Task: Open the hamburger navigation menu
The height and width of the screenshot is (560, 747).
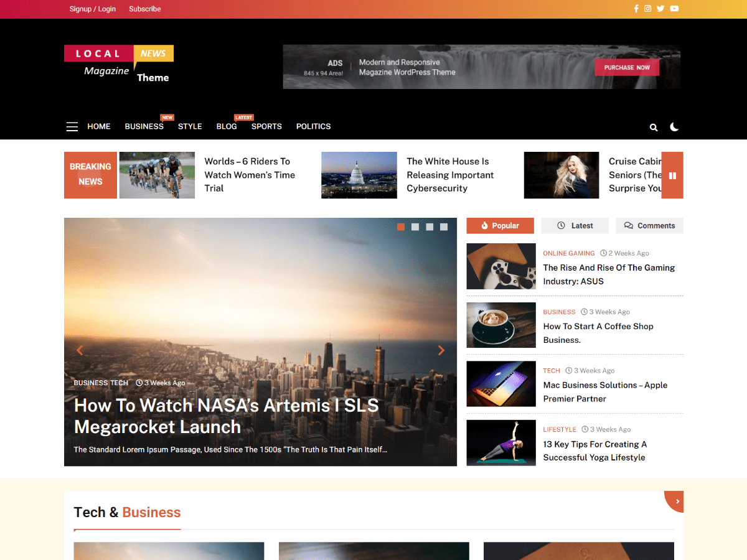Action: click(x=72, y=126)
